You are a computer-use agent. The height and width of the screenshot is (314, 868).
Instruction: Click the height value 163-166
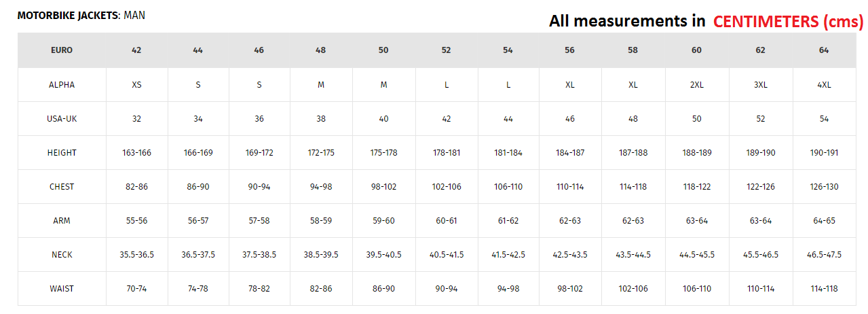(x=136, y=153)
